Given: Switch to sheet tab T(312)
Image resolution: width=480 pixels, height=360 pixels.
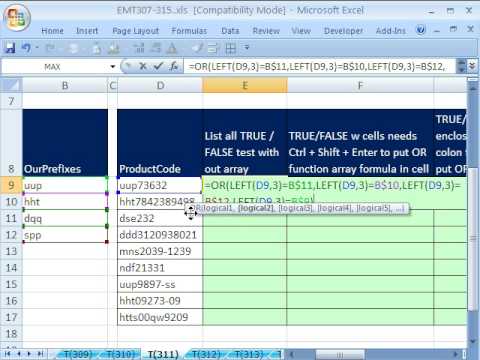Looking at the screenshot, I should point(207,354).
